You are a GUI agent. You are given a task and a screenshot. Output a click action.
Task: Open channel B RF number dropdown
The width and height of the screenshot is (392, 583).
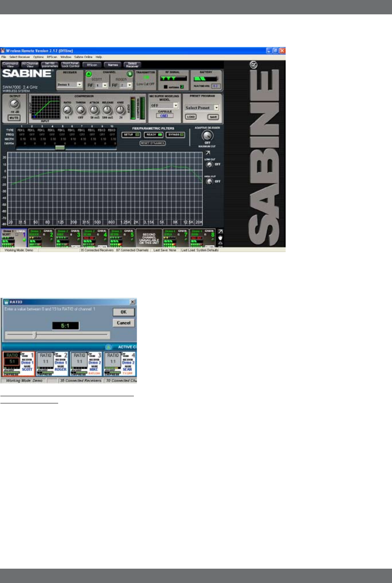125,85
